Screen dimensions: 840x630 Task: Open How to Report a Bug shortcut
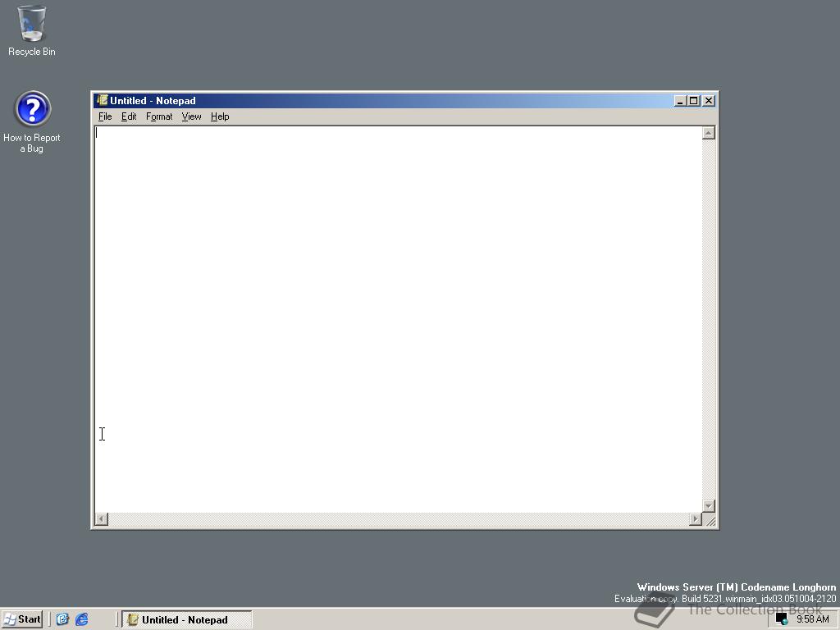point(32,121)
